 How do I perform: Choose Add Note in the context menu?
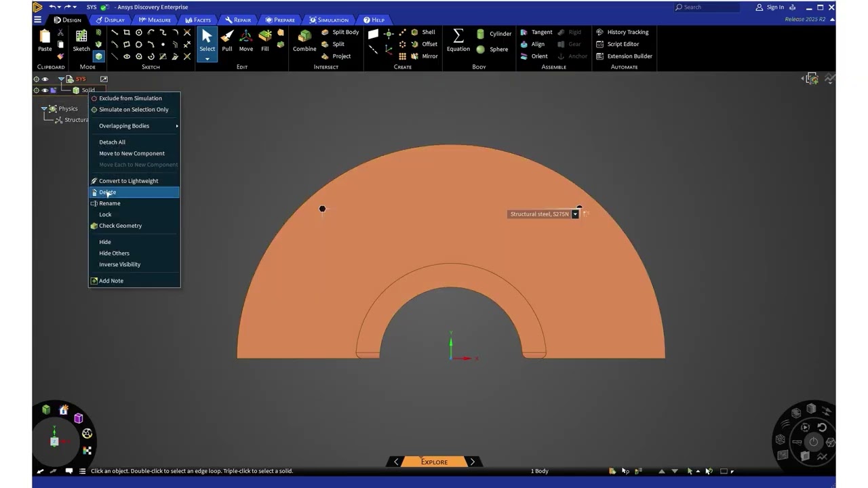coord(134,281)
